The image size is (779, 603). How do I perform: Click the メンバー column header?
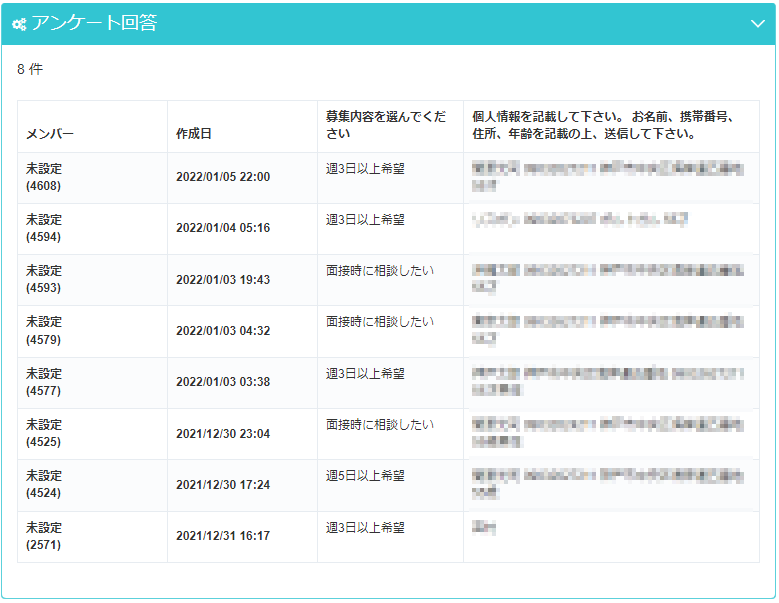[x=50, y=134]
